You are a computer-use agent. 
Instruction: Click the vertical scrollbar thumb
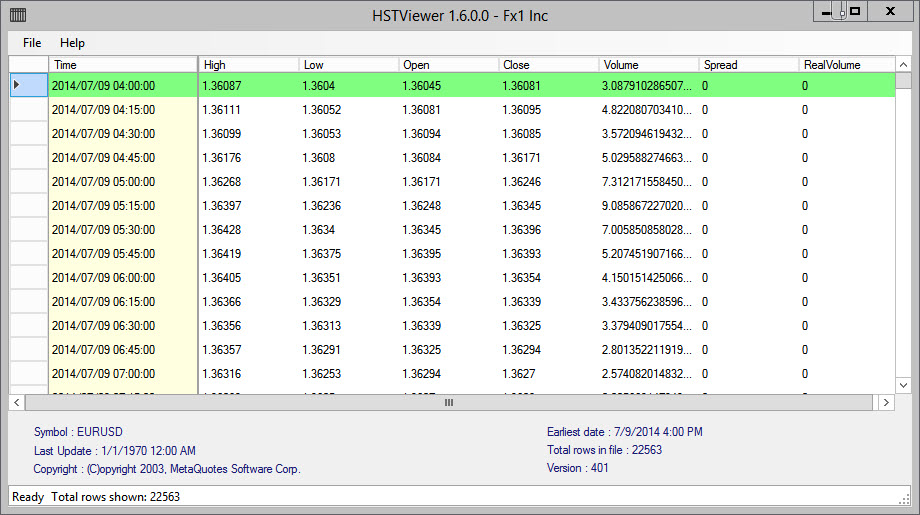(904, 80)
